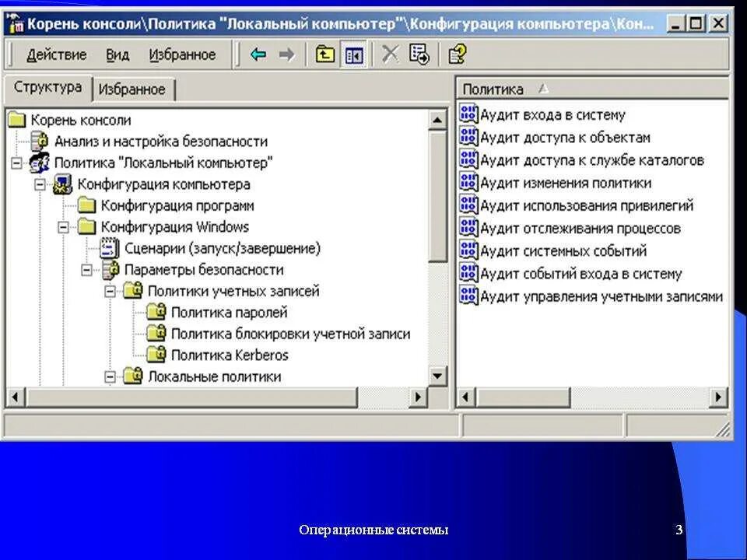Click the policy list horizontal scrollbar thumb
This screenshot has width=747, height=560.
pyautogui.click(x=523, y=397)
